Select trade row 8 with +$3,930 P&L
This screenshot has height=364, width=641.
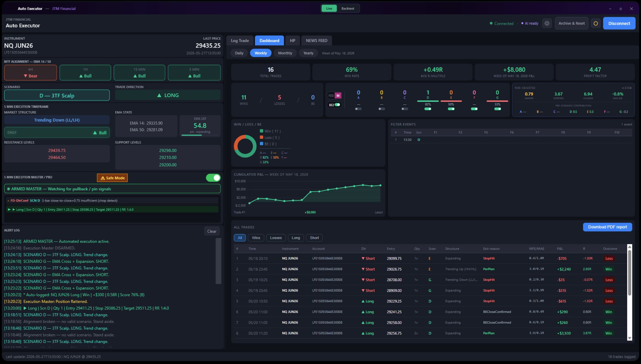430,333
